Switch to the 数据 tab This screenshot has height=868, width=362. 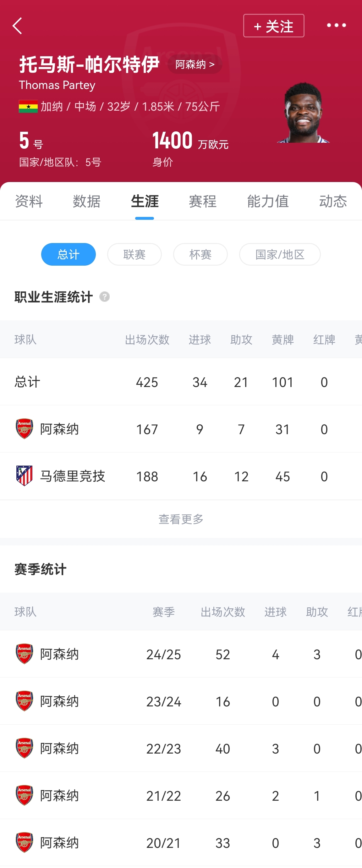click(x=86, y=202)
